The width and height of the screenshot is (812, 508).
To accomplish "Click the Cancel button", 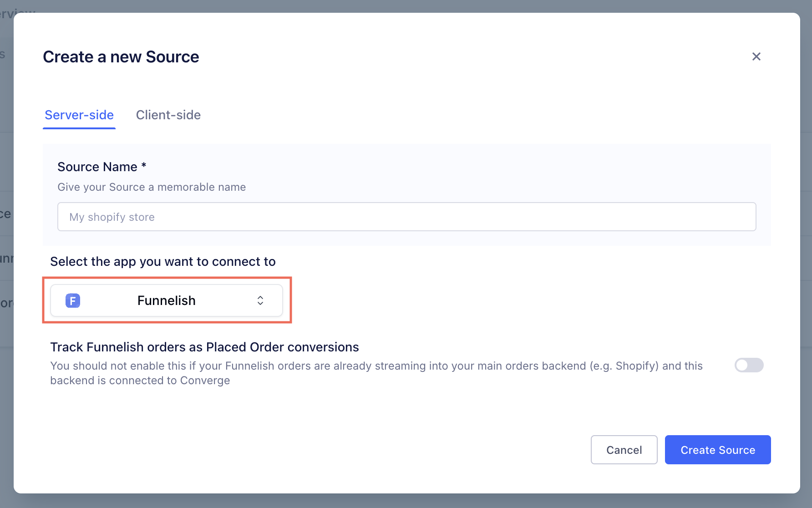I will tap(624, 450).
